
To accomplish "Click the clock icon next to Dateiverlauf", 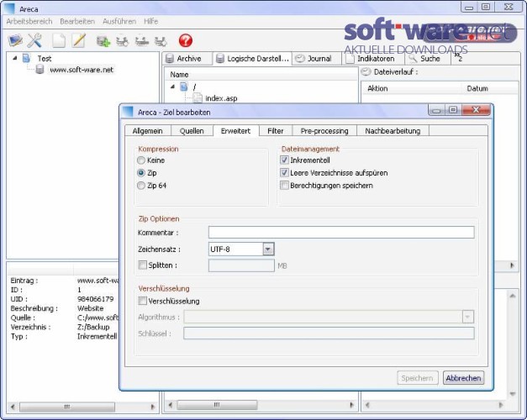I will [x=366, y=71].
